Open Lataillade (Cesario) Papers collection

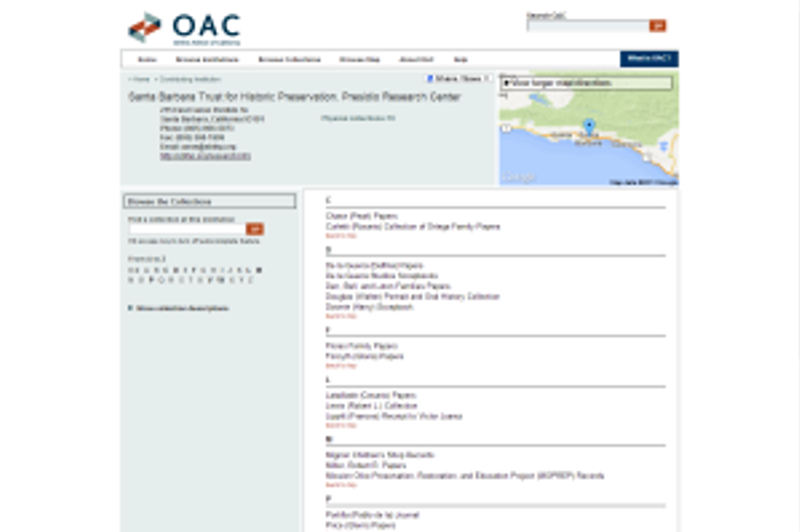click(x=371, y=395)
